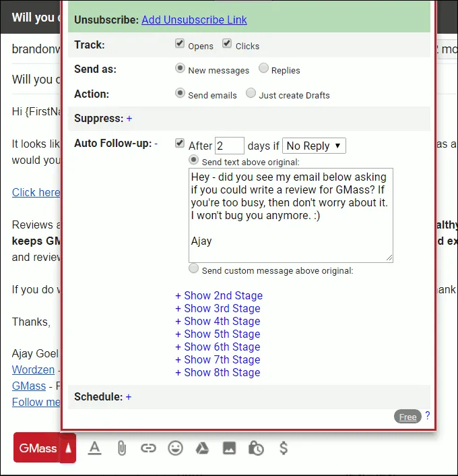Uncheck the Opens tracking checkbox
The width and height of the screenshot is (458, 476).
tap(180, 43)
